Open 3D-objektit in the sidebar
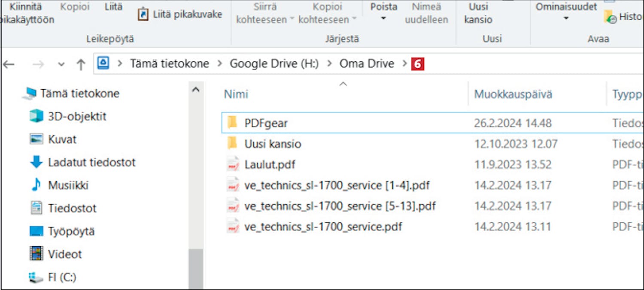 (77, 116)
